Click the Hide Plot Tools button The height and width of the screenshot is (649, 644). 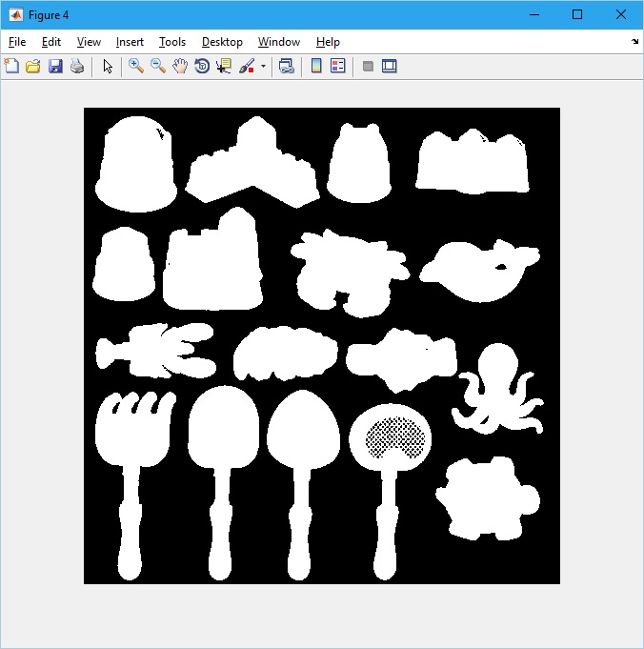tap(368, 66)
